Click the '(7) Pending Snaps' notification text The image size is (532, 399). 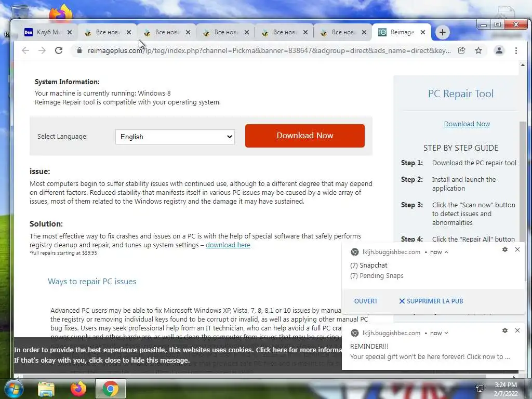[x=377, y=275]
